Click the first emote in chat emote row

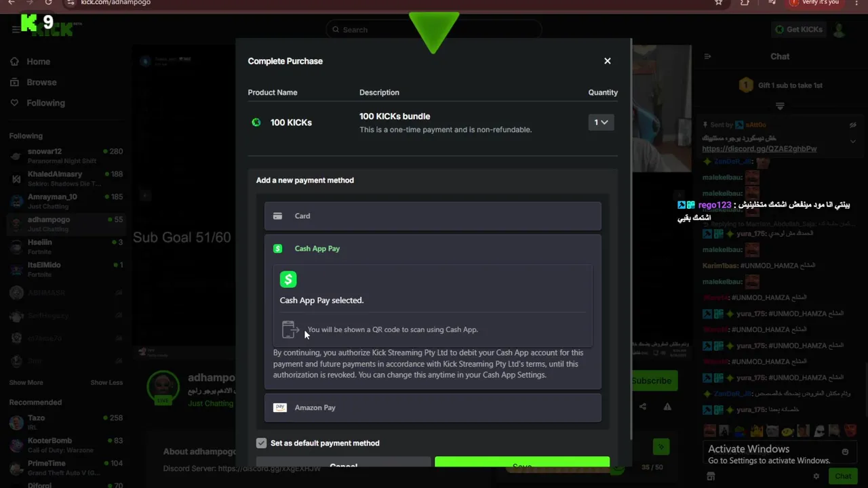(709, 431)
